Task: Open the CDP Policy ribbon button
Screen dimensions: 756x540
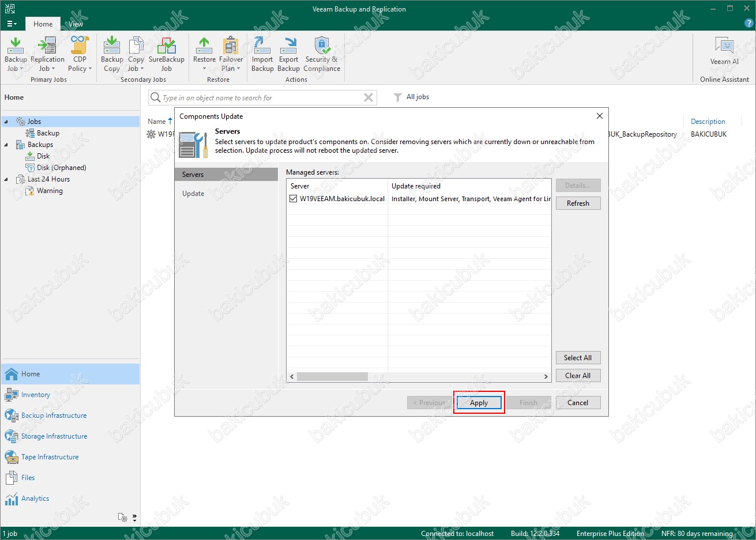Action: coord(80,54)
